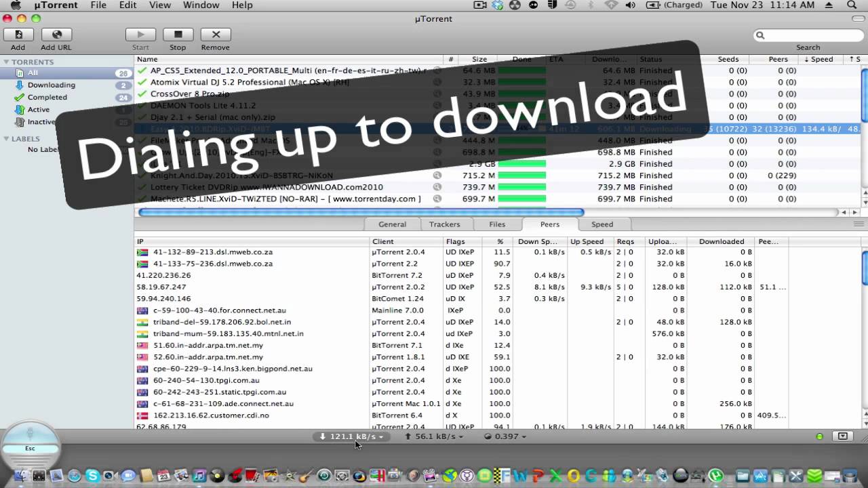
Task: Click flag icon of triband-del-59.178.206.92 peer
Action: click(x=142, y=322)
